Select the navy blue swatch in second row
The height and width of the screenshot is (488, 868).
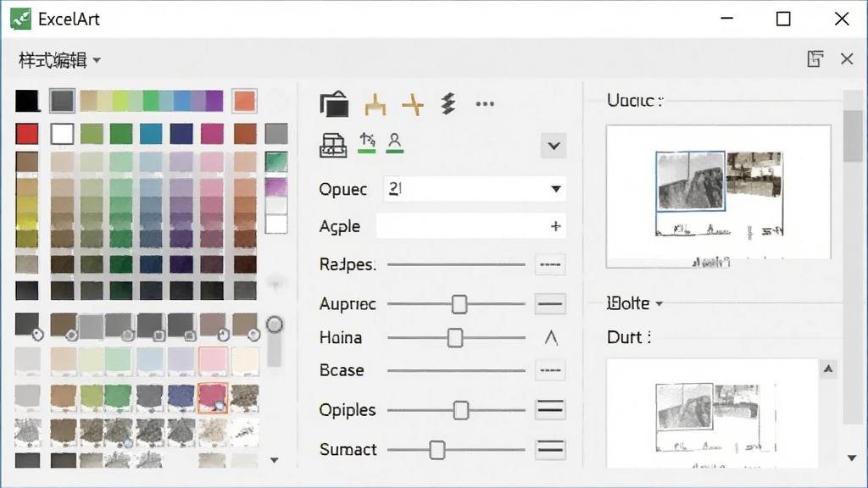point(181,134)
